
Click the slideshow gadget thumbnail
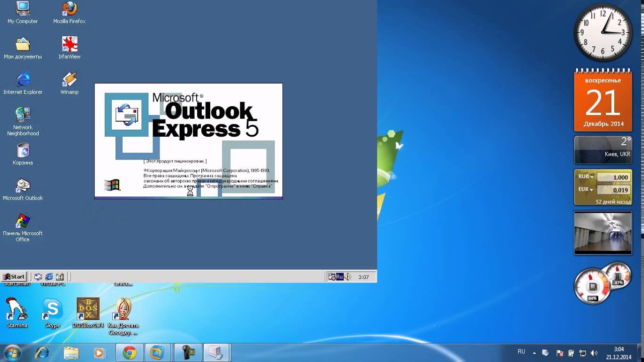click(603, 232)
